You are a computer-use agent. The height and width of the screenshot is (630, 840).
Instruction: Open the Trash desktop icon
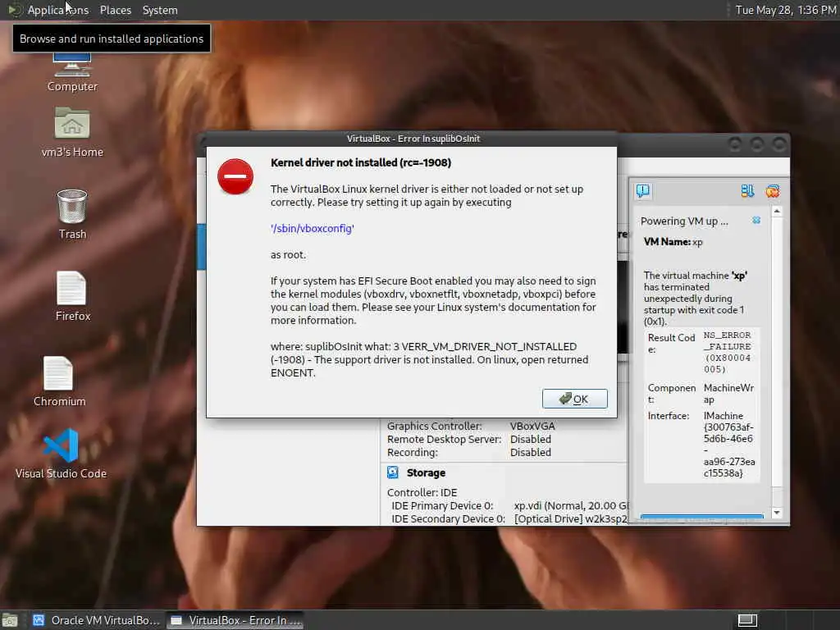click(x=72, y=214)
